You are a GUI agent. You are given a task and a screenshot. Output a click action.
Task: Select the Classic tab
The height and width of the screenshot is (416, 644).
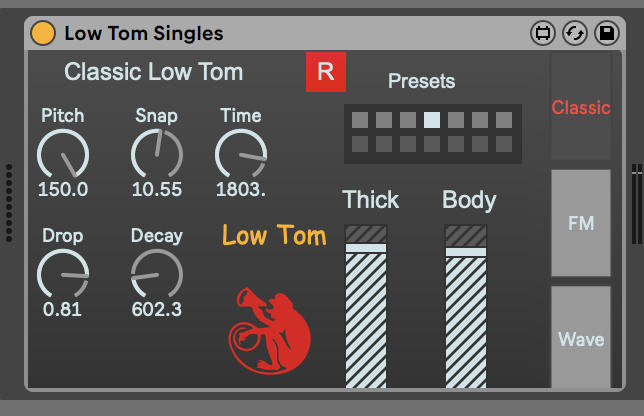click(x=580, y=108)
